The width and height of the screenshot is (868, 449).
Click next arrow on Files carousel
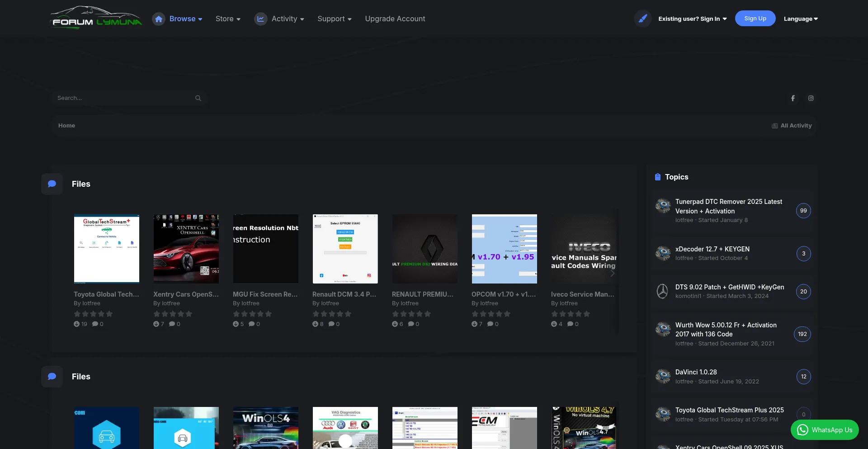coord(613,274)
